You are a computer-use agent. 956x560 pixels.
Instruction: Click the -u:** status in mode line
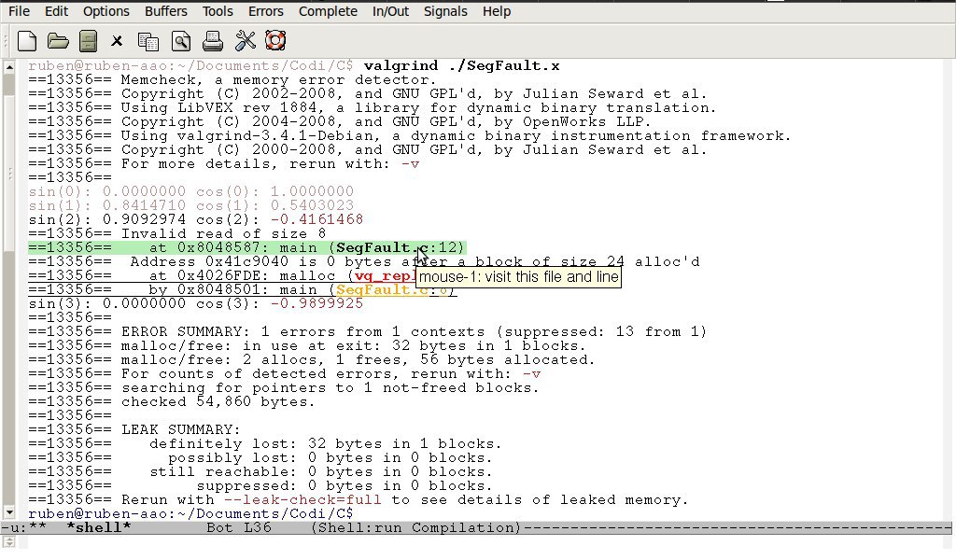click(x=23, y=527)
